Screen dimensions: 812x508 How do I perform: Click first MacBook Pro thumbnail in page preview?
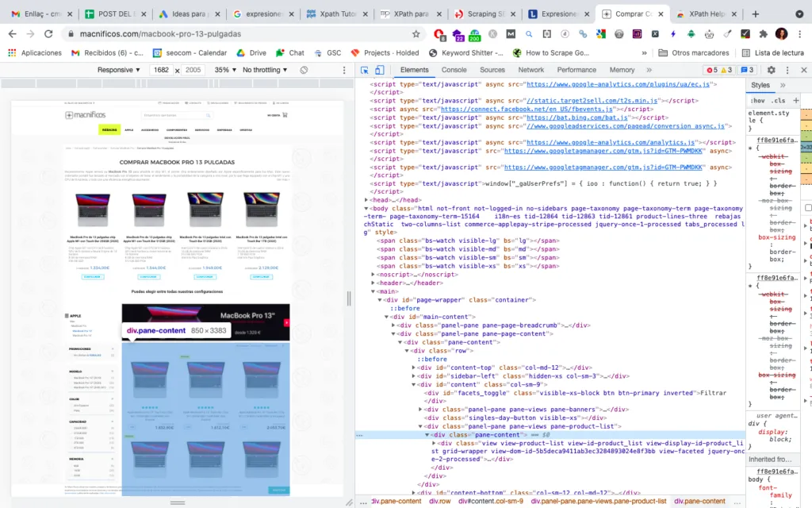pos(92,210)
